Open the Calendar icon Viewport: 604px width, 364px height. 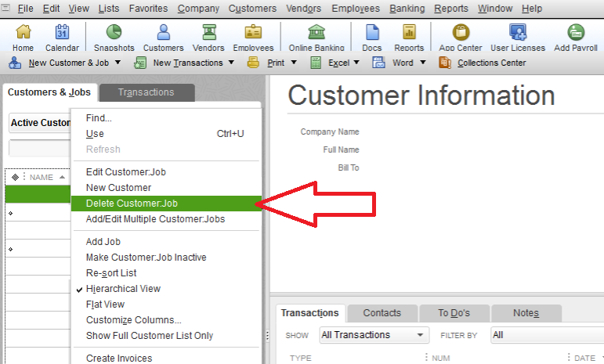tap(62, 32)
